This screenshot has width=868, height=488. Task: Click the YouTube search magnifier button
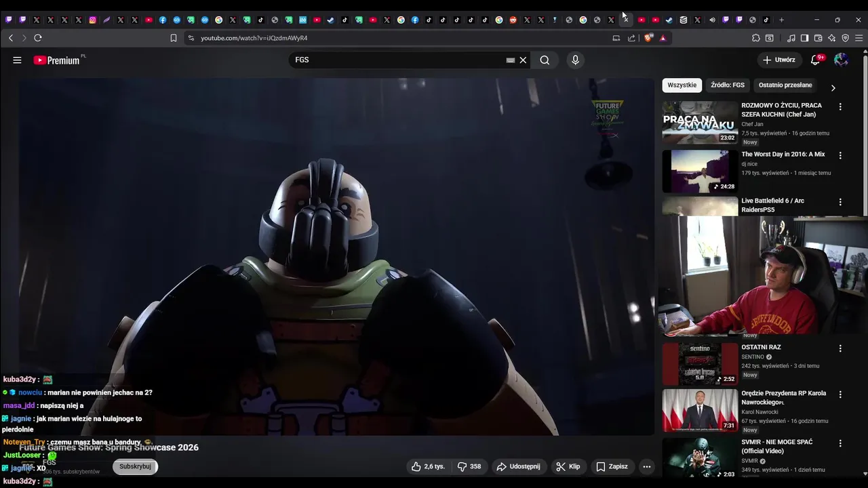click(545, 60)
